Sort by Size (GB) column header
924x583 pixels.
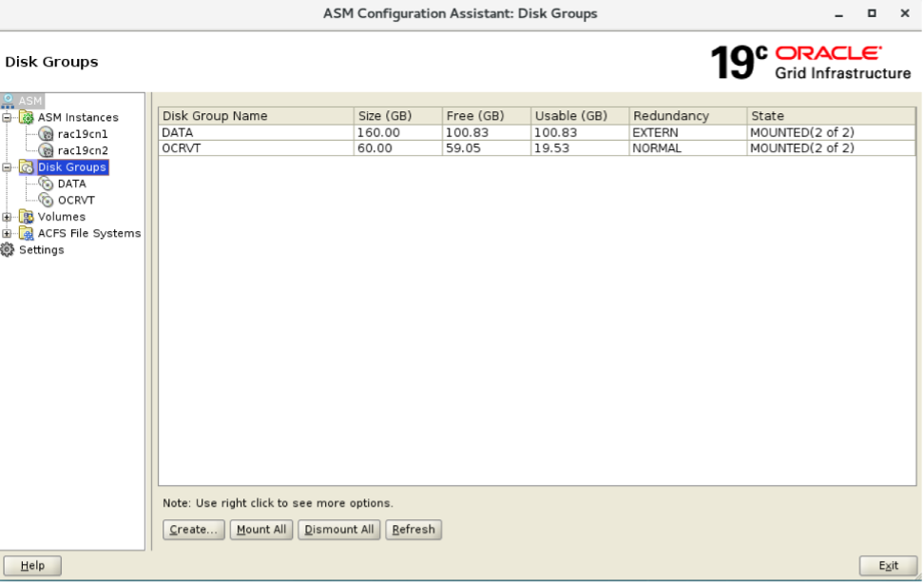398,115
